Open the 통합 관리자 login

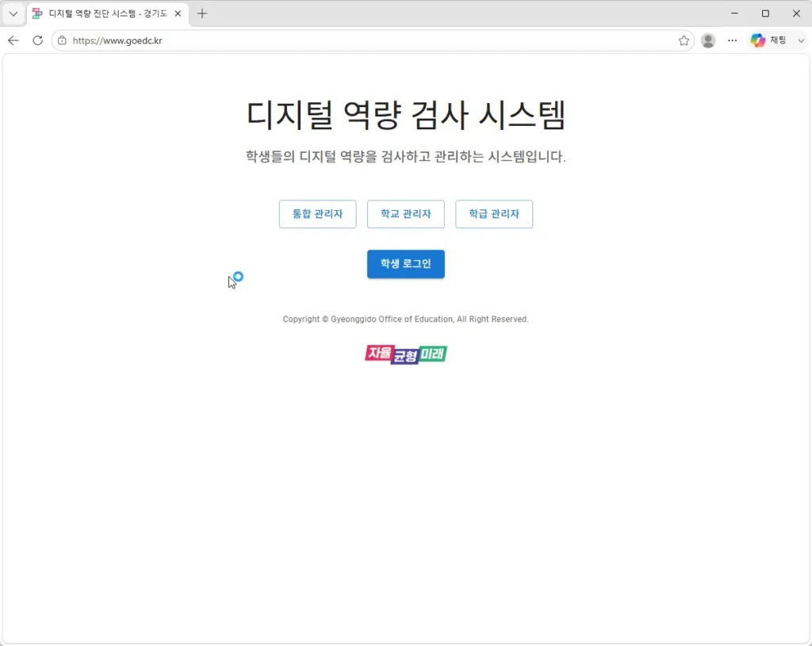[317, 214]
